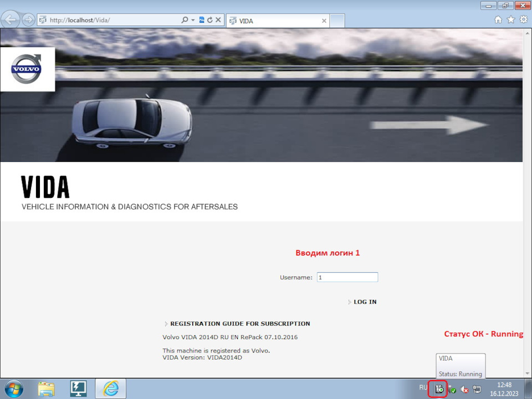Open Registration Guide for Subscription
The image size is (532, 399).
point(240,323)
